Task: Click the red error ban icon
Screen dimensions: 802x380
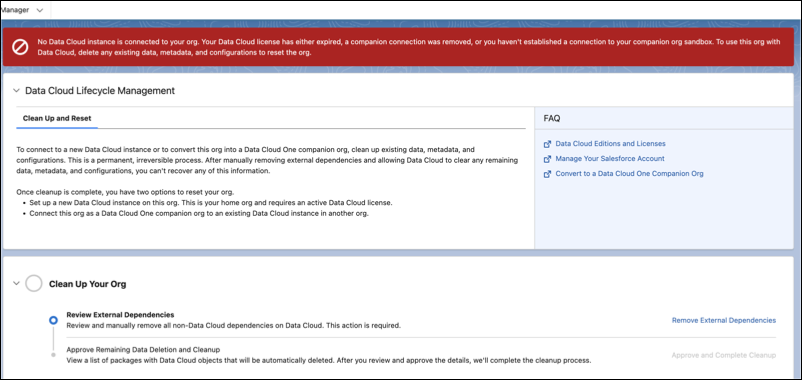Action: click(20, 47)
